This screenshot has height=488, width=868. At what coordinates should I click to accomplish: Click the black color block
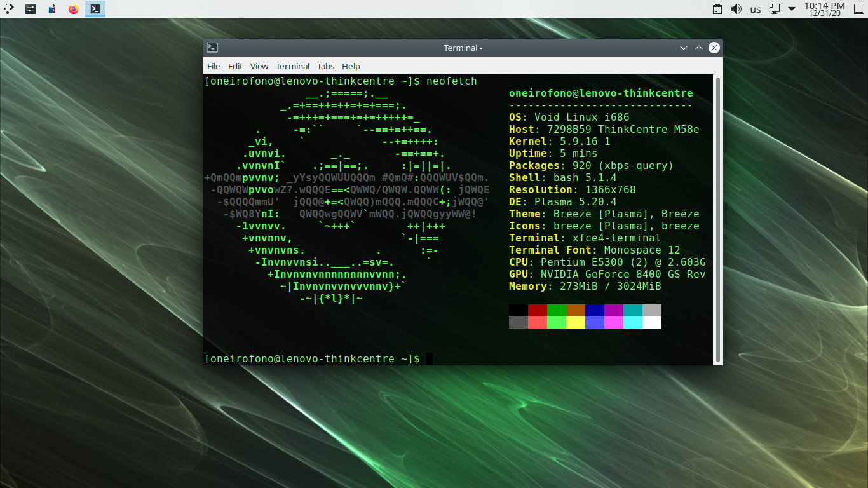519,310
